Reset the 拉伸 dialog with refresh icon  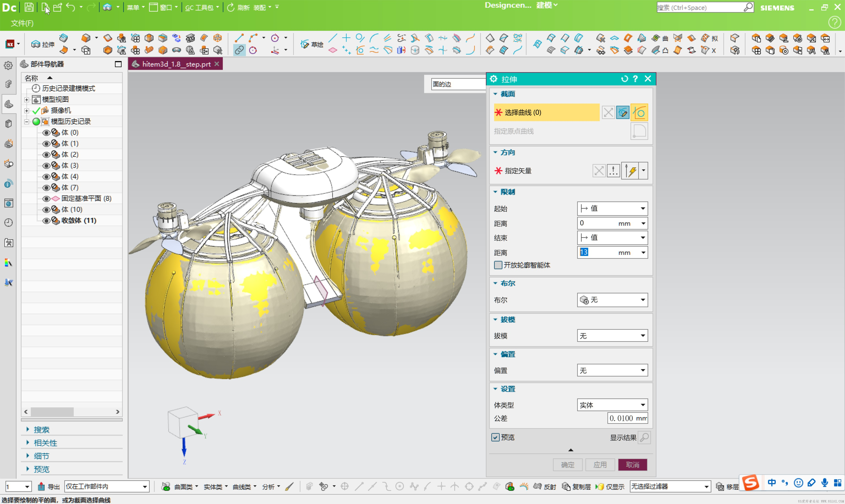pyautogui.click(x=624, y=79)
